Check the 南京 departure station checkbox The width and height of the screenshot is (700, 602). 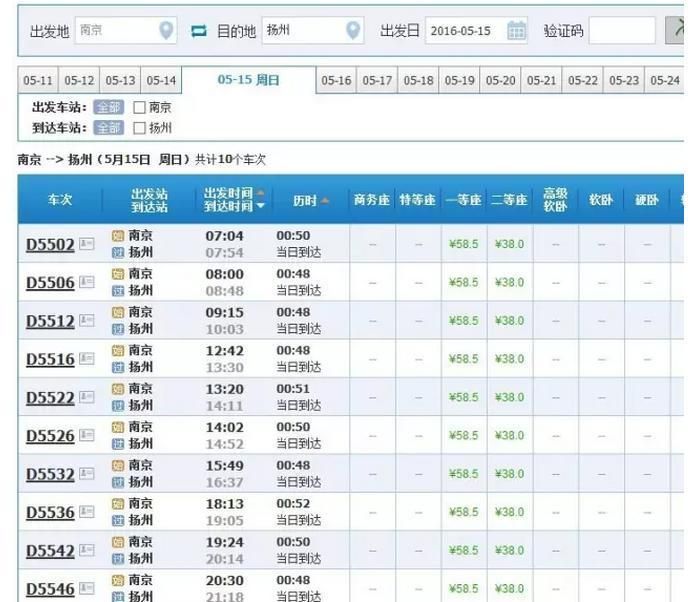coord(139,107)
